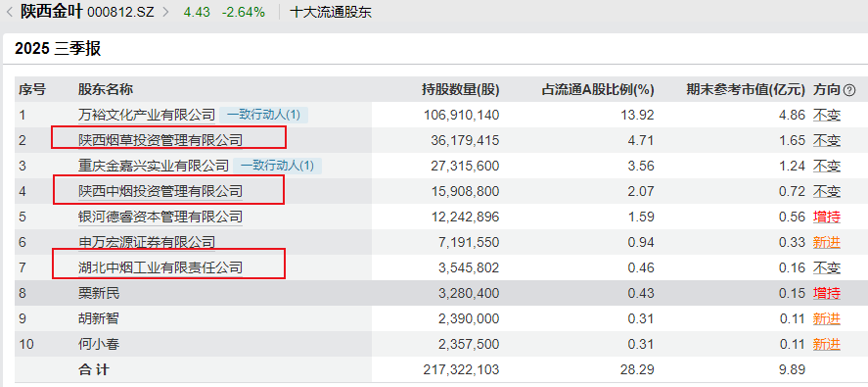Open the 十大流通股东 tab
The height and width of the screenshot is (387, 868).
[331, 12]
